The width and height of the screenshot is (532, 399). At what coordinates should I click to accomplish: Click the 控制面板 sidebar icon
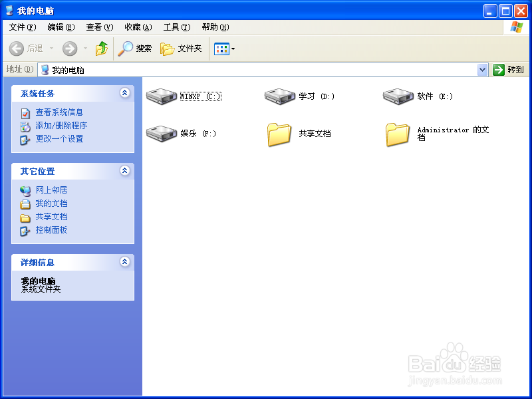click(x=25, y=231)
